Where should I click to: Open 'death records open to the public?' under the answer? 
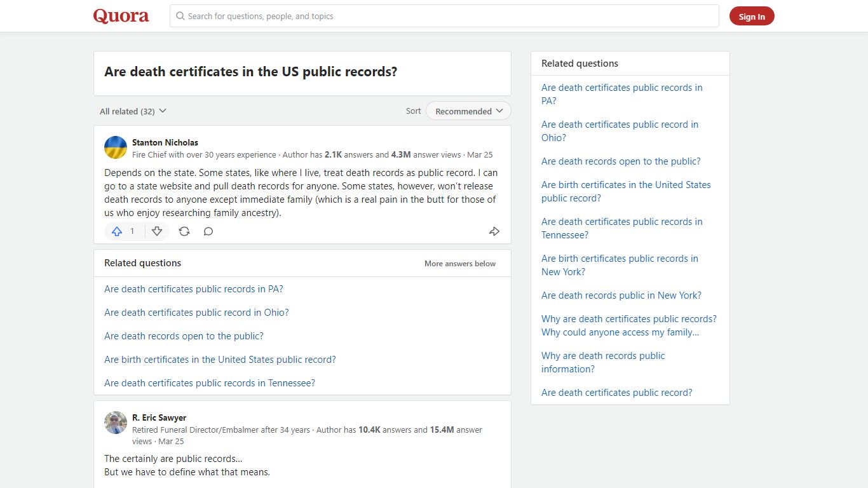(x=184, y=336)
